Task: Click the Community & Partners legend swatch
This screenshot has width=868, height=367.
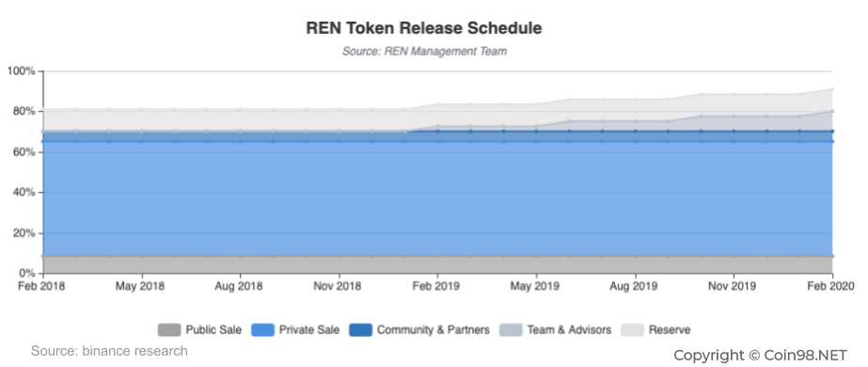Action: (x=360, y=330)
